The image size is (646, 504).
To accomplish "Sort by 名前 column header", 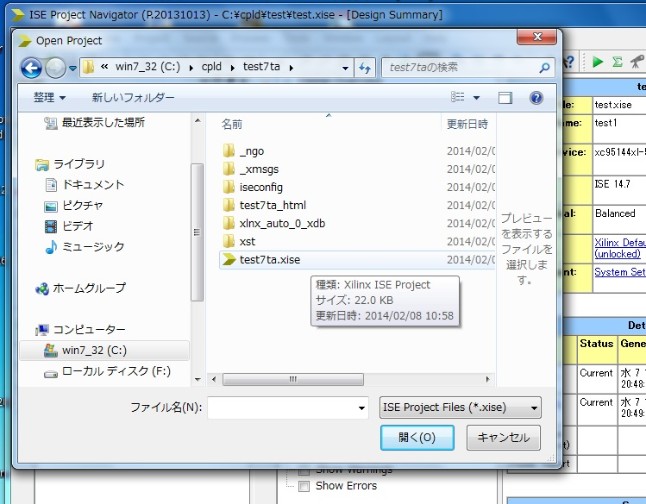I will point(232,124).
